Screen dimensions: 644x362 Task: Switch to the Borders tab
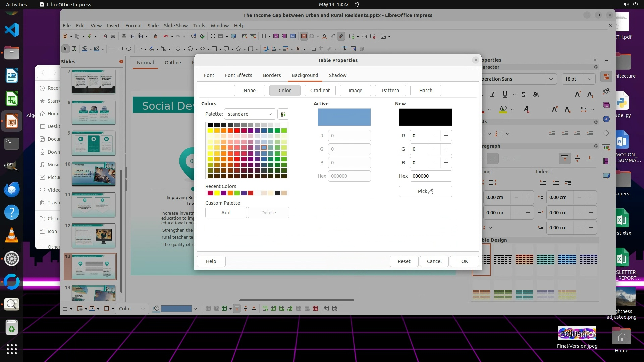click(x=272, y=75)
